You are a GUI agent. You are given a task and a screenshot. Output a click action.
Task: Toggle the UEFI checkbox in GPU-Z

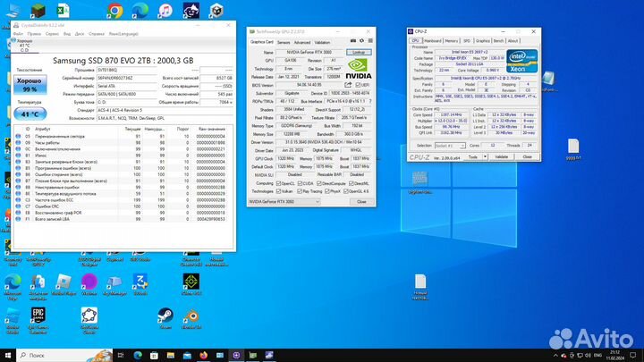click(358, 85)
